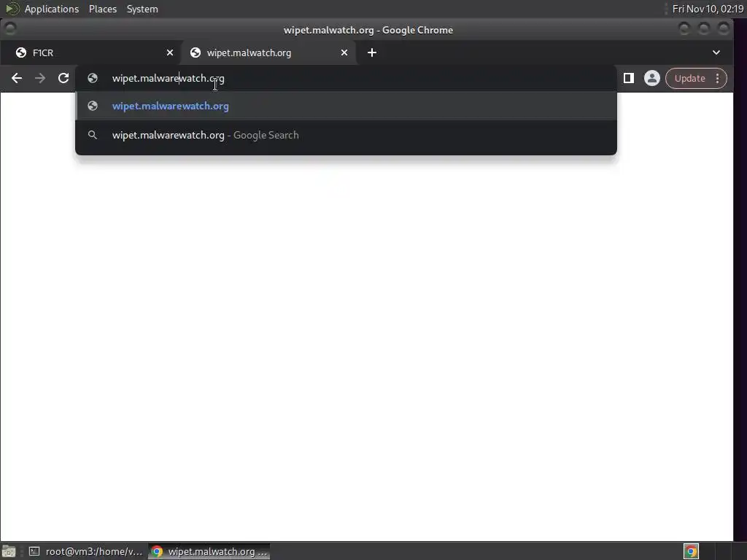The height and width of the screenshot is (560, 747).
Task: Open the Places menu
Action: [102, 9]
